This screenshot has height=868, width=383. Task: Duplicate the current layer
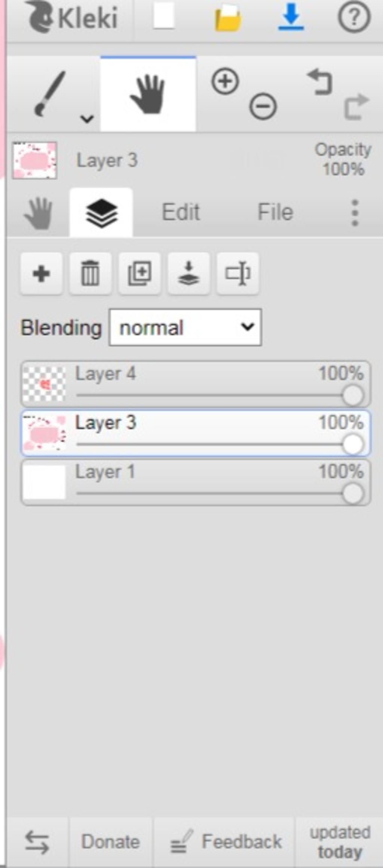pyautogui.click(x=140, y=274)
